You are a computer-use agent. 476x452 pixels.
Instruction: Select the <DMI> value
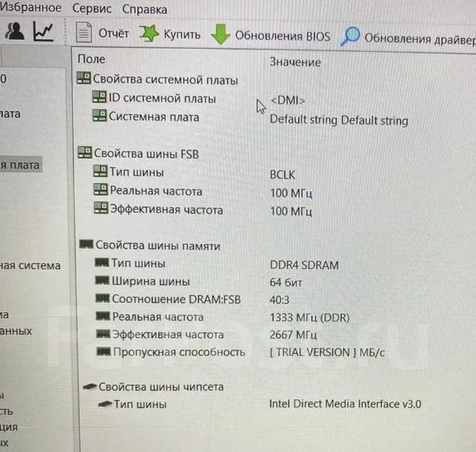(287, 101)
